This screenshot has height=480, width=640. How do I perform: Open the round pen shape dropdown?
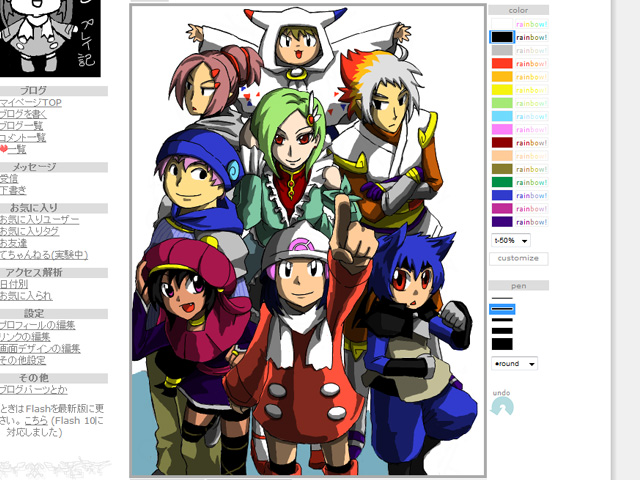[514, 363]
